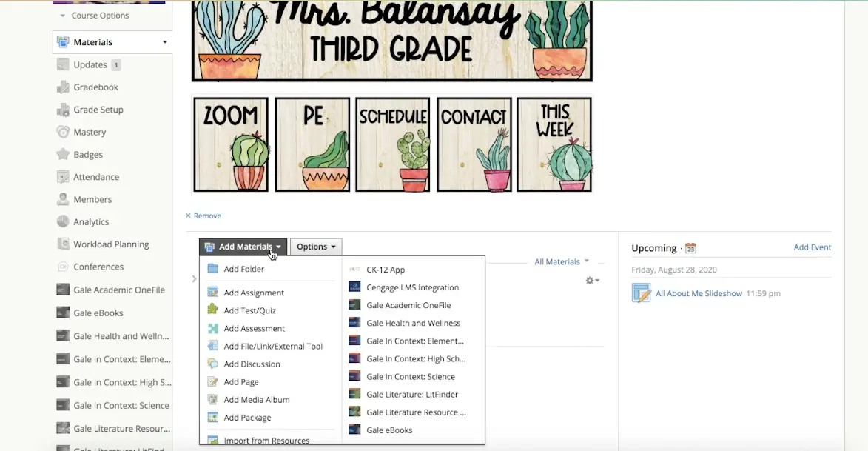Click the Add Test/Quiz puzzle icon
The width and height of the screenshot is (868, 451).
[x=213, y=310]
